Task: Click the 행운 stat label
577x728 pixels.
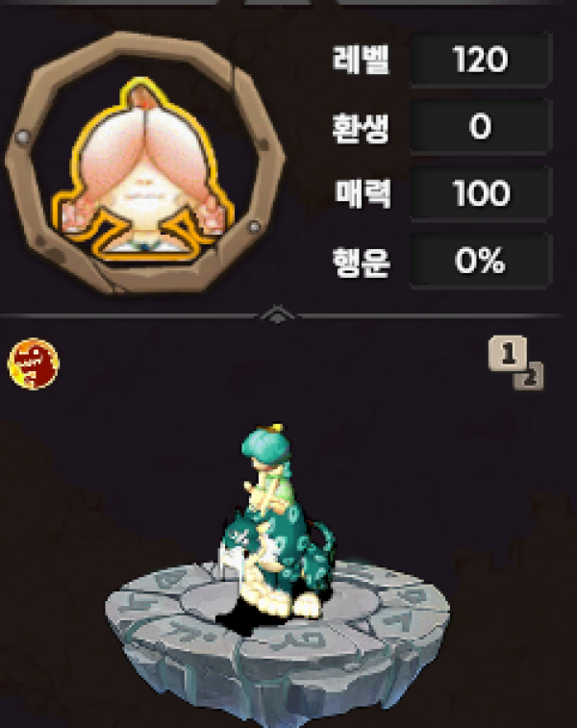Action: coord(361,262)
